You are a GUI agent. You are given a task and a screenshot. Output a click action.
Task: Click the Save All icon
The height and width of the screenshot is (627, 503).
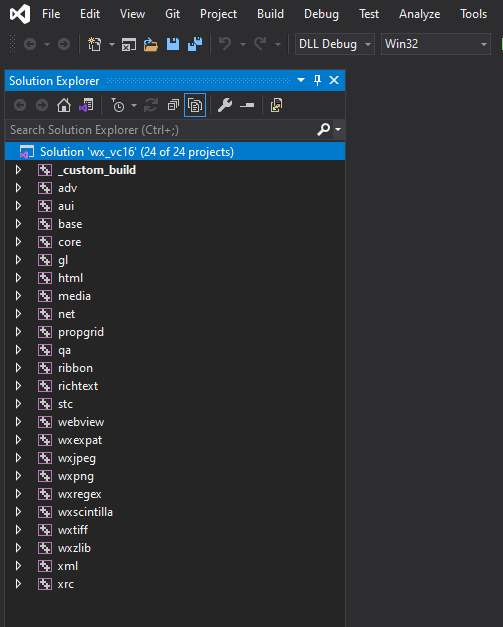click(x=195, y=44)
